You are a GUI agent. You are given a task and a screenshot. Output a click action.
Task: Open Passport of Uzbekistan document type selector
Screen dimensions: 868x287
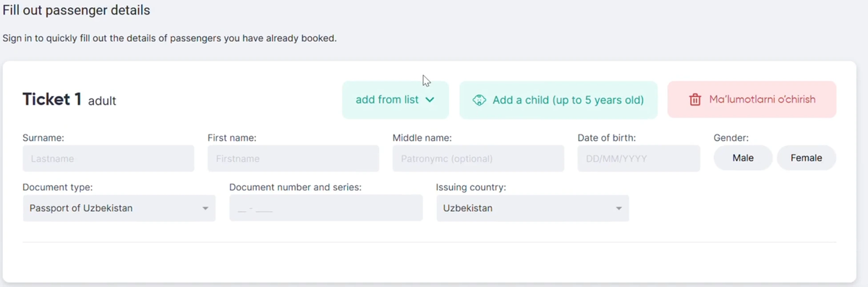(x=119, y=208)
